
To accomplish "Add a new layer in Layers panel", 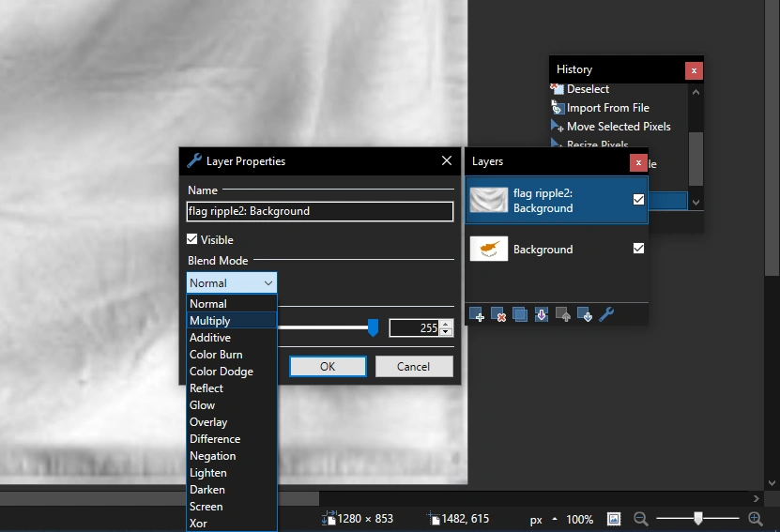I will (x=477, y=314).
